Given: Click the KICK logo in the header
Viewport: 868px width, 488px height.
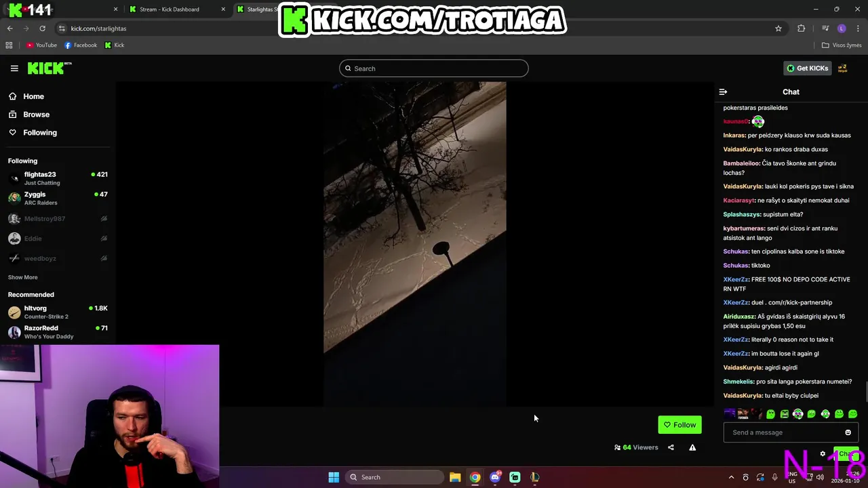Looking at the screenshot, I should (49, 68).
